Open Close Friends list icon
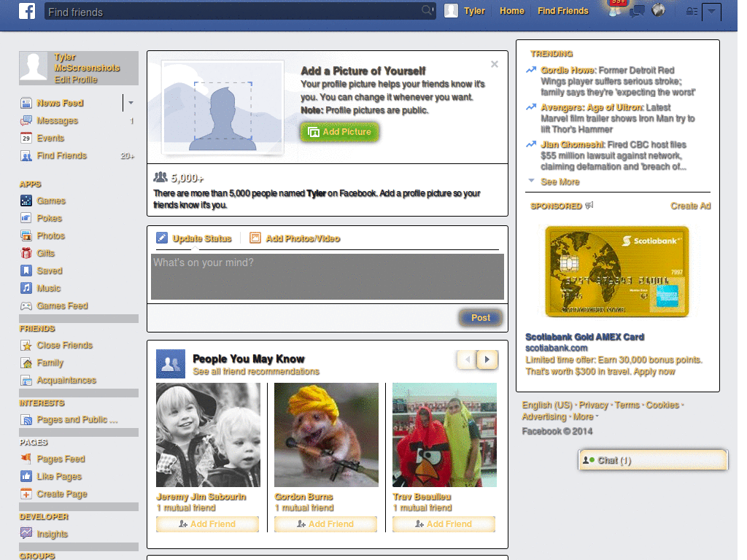 coord(26,345)
